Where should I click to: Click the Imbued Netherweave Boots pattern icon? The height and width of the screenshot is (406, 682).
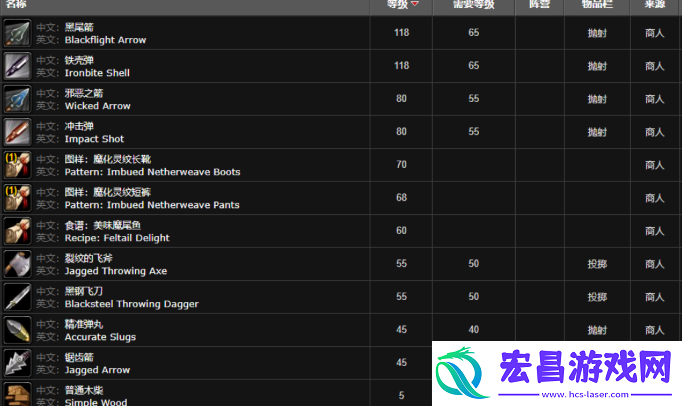(x=17, y=165)
